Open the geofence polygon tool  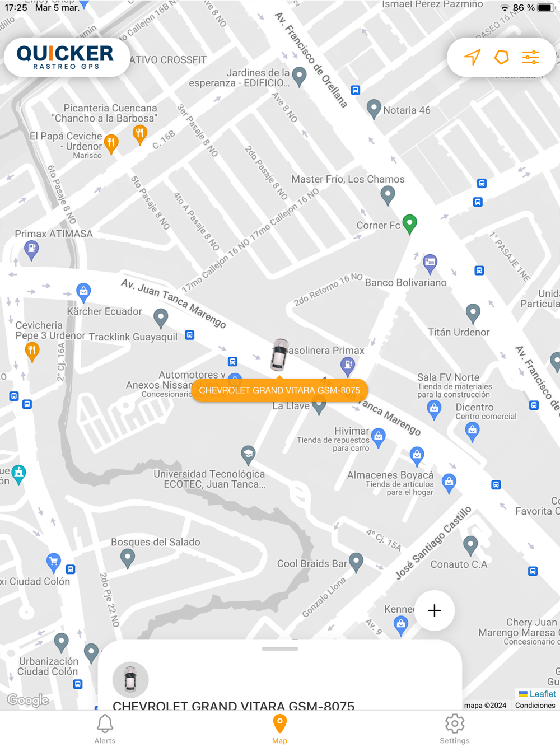point(502,57)
